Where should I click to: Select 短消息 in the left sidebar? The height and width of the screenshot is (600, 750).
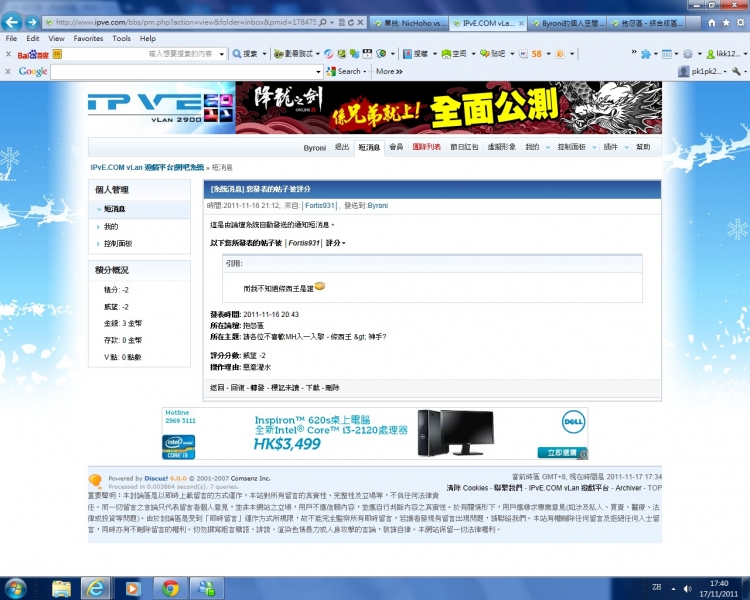tap(115, 209)
